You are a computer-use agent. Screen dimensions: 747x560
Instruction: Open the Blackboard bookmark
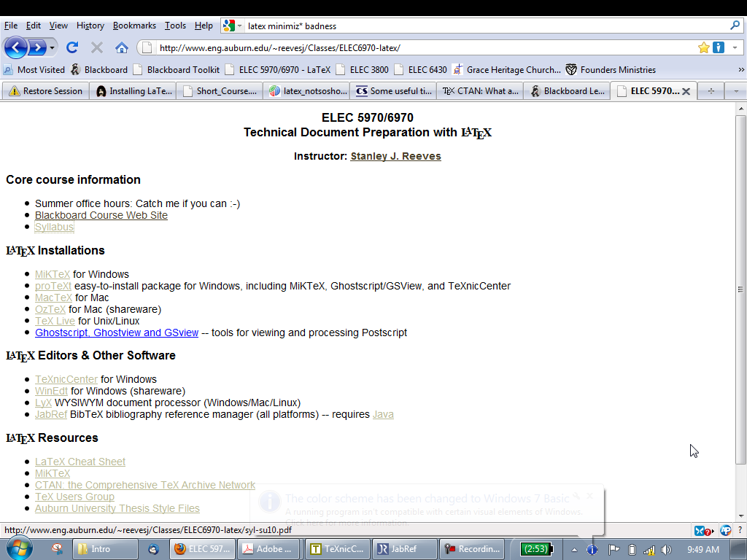[x=99, y=69]
